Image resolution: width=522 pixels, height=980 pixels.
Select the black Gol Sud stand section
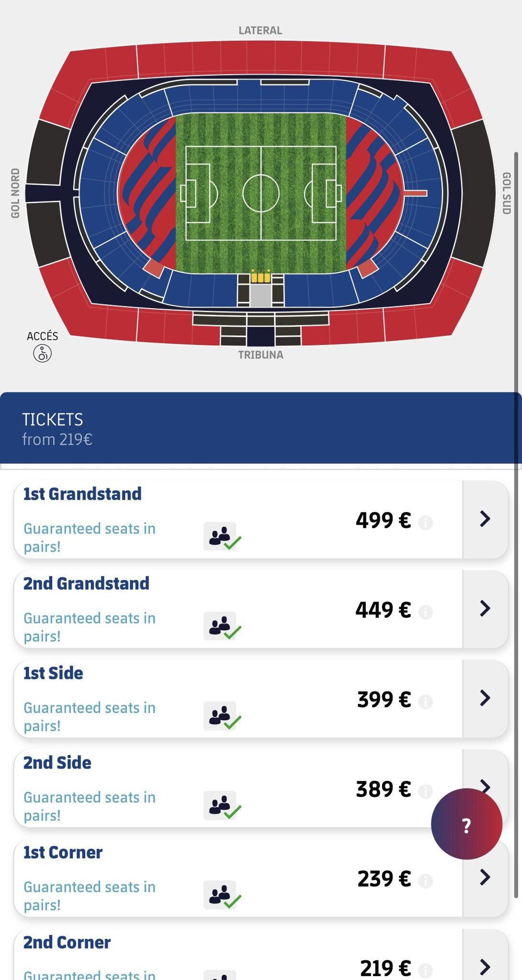[473, 194]
